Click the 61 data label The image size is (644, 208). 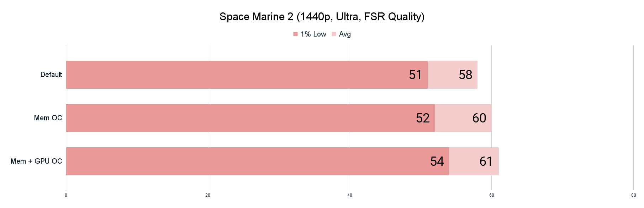click(x=486, y=161)
